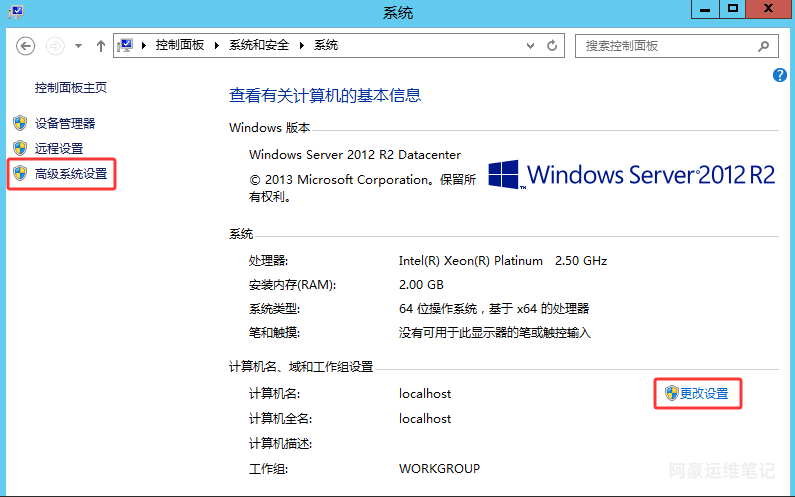Click the Back navigation arrow

point(25,46)
